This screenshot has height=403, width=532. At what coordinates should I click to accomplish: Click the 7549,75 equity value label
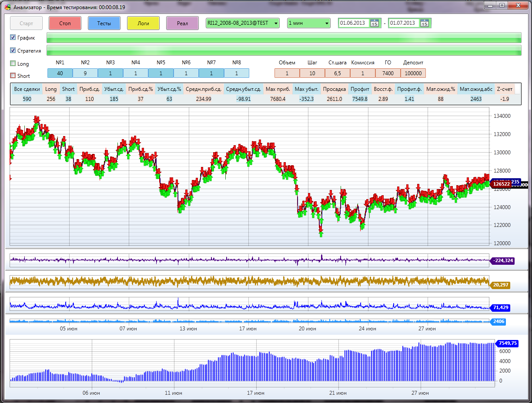click(x=507, y=343)
